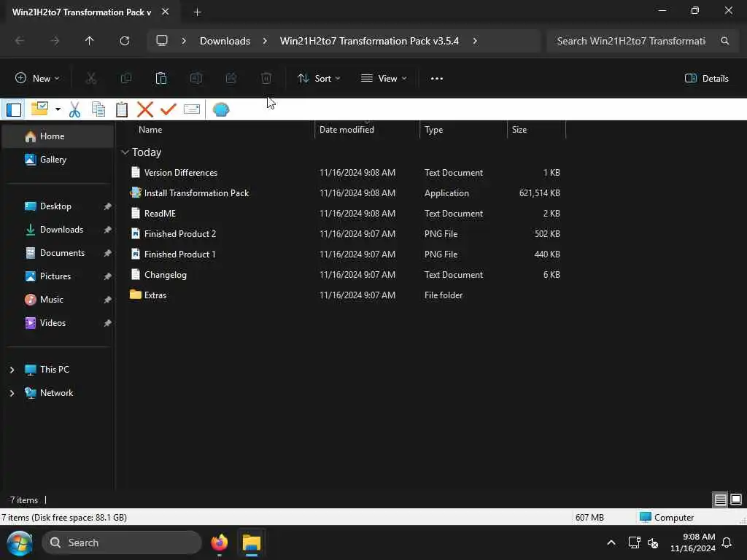Click the network display icon in tray
This screenshot has height=560, width=747.
click(634, 542)
